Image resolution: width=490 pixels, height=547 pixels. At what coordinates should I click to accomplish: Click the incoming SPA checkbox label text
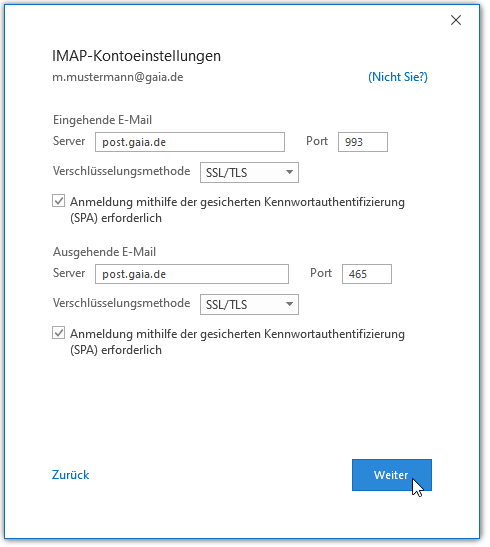pos(237,210)
